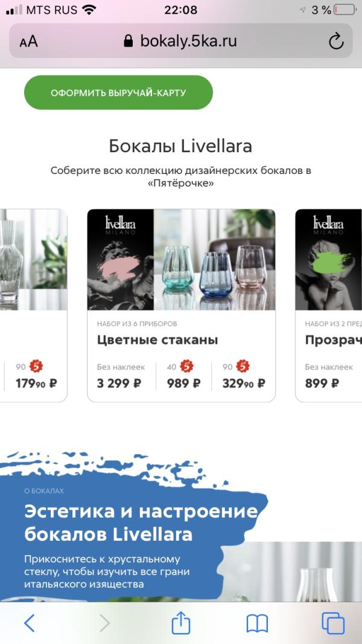Tap the green-splash Livellara cherub image
Image resolution: width=362 pixels, height=644 pixels.
click(328, 260)
